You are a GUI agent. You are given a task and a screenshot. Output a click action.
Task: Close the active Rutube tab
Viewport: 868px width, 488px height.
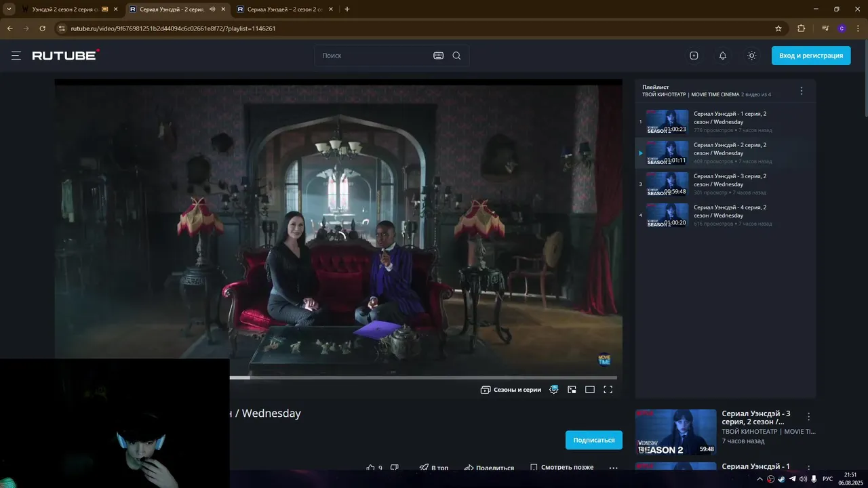pyautogui.click(x=223, y=9)
